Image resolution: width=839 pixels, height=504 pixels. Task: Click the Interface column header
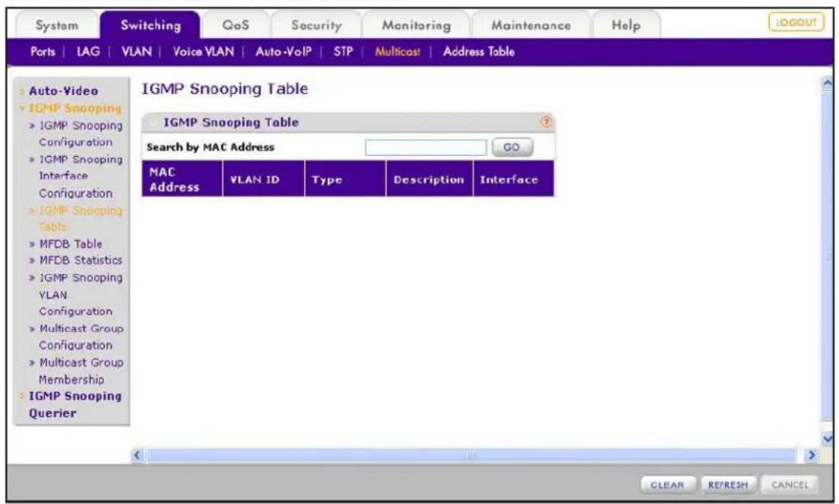(514, 179)
